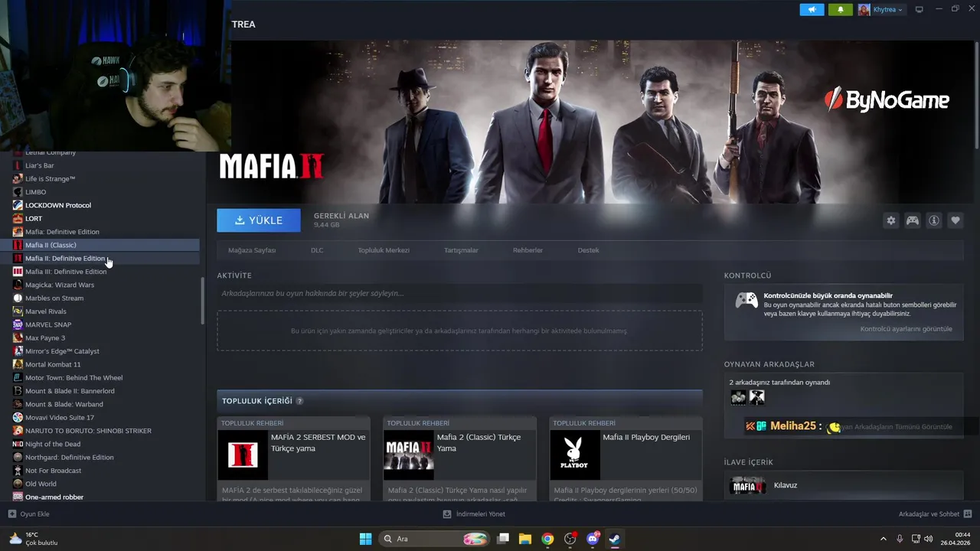Open controller layout icon next to gear
Screen dimensions: 980x551
point(913,220)
